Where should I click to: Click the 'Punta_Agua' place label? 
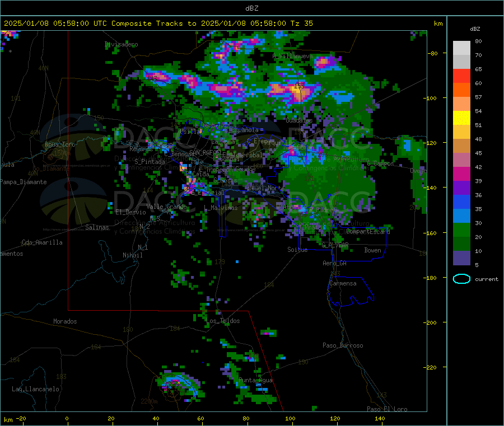click(255, 381)
